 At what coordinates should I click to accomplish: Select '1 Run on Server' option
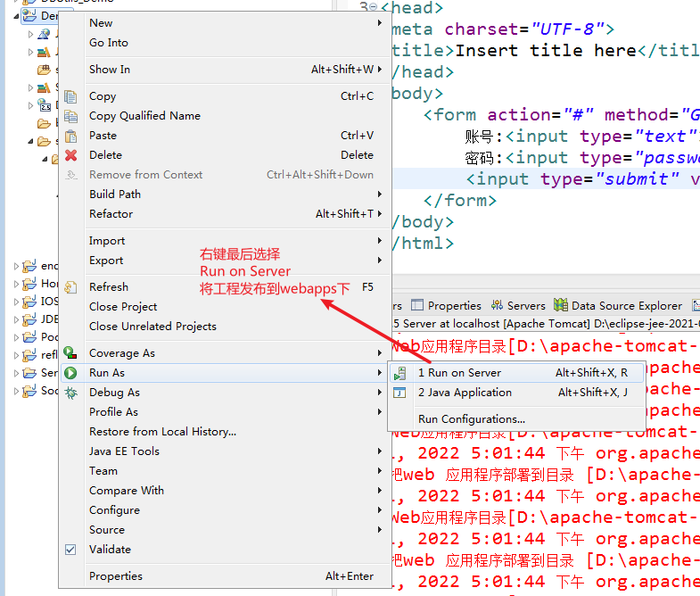point(516,373)
